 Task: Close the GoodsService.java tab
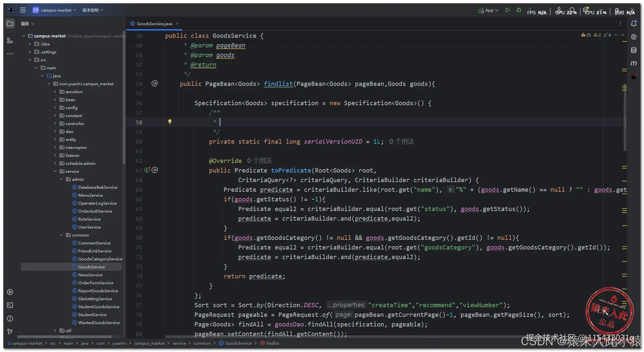177,24
